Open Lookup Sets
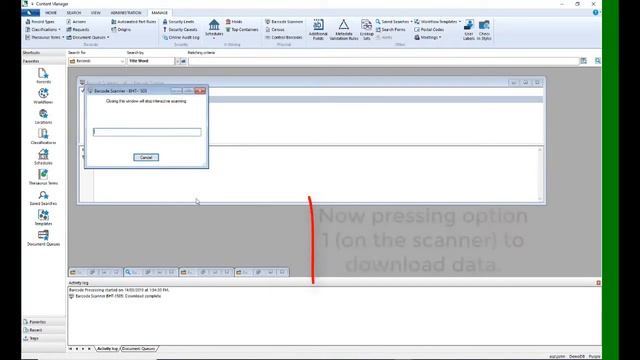 click(x=367, y=29)
